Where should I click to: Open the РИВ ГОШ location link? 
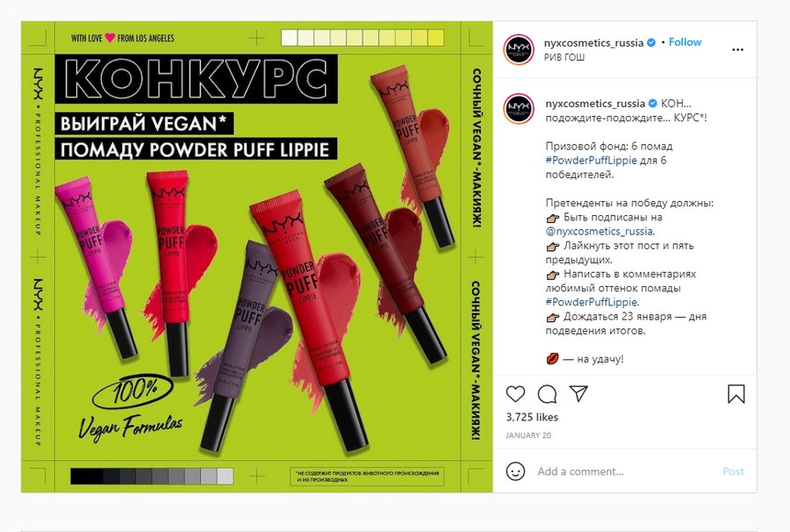pyautogui.click(x=564, y=57)
